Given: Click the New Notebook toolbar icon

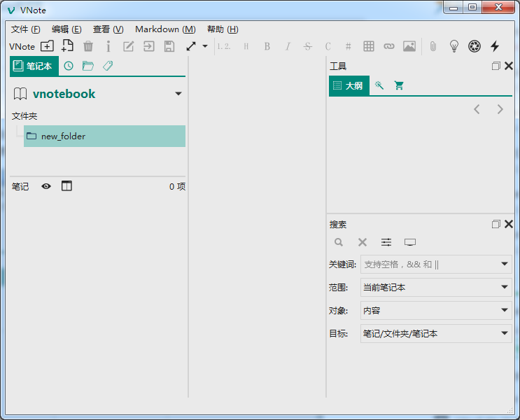Looking at the screenshot, I should point(47,46).
